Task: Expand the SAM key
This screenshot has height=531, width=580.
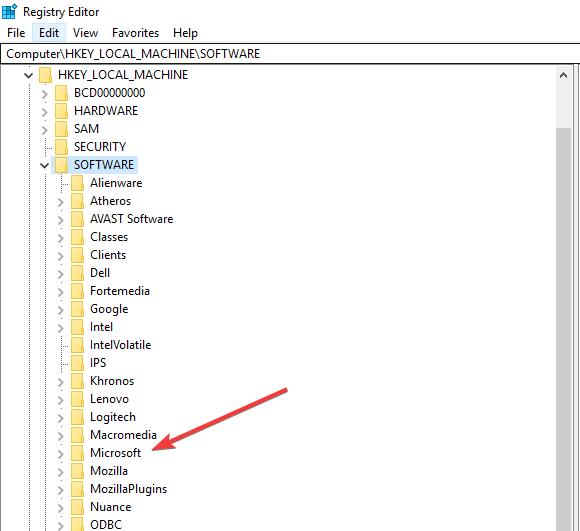Action: [44, 129]
